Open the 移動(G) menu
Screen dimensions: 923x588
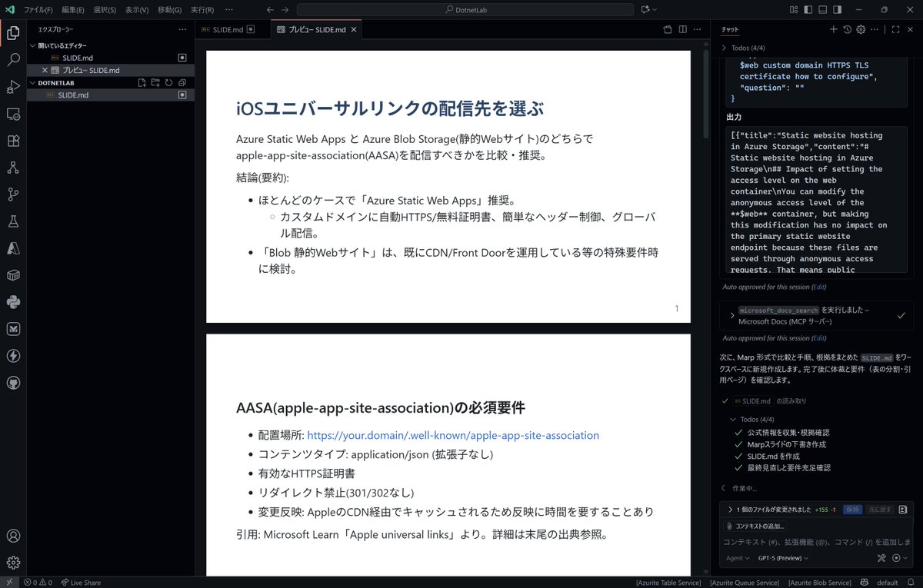(169, 10)
